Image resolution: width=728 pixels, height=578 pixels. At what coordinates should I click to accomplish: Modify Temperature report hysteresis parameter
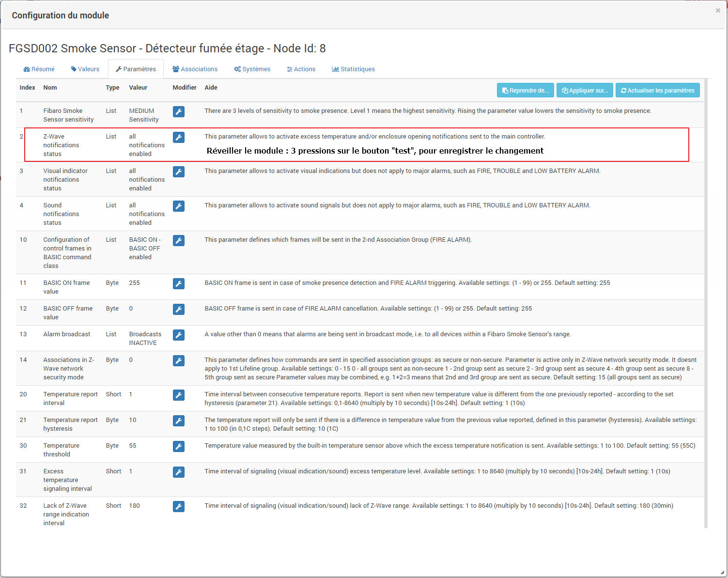click(x=179, y=421)
